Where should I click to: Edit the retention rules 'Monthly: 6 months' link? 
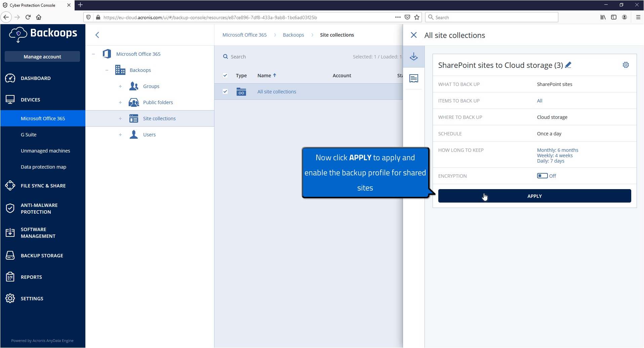tap(558, 150)
